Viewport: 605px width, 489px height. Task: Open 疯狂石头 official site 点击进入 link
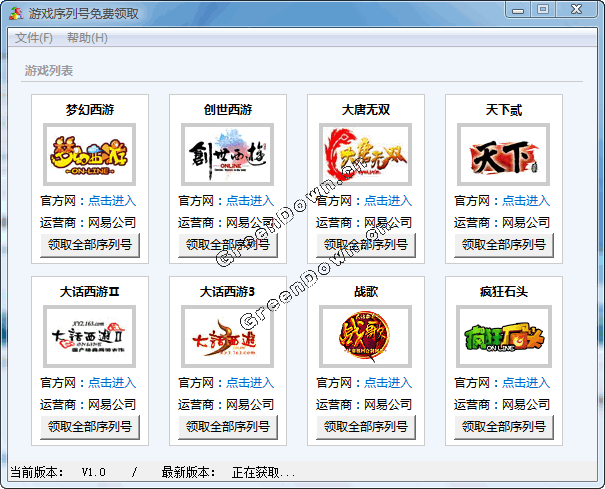(526, 383)
